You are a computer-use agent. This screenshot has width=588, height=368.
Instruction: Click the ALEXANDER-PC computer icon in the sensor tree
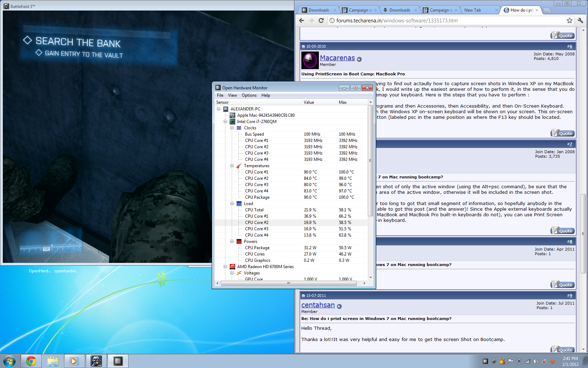(x=226, y=109)
